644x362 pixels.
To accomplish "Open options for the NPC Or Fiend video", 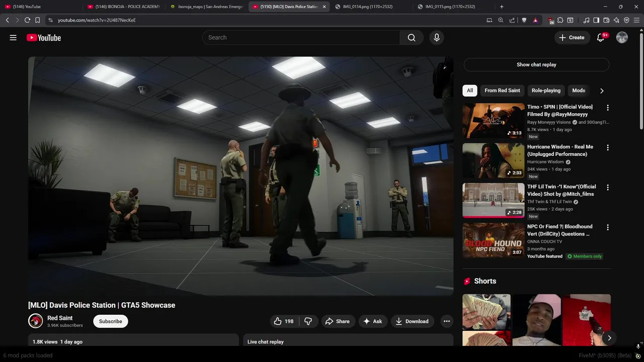I will (x=607, y=227).
